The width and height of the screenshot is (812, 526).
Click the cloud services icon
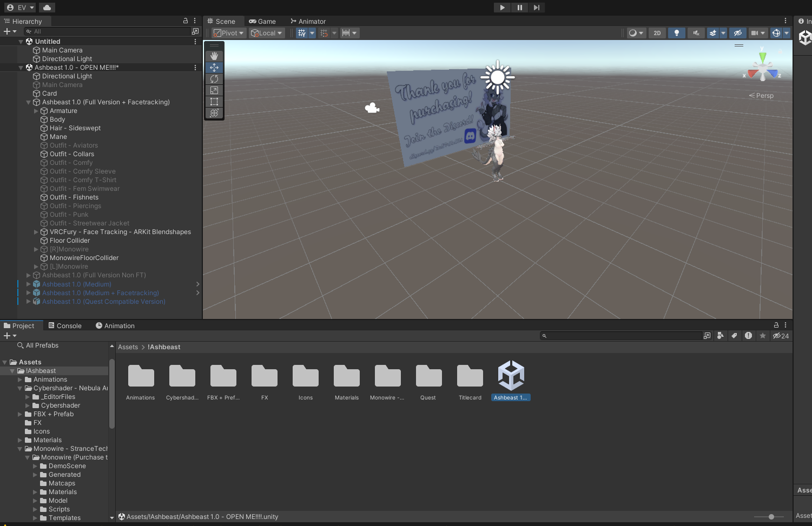[47, 8]
